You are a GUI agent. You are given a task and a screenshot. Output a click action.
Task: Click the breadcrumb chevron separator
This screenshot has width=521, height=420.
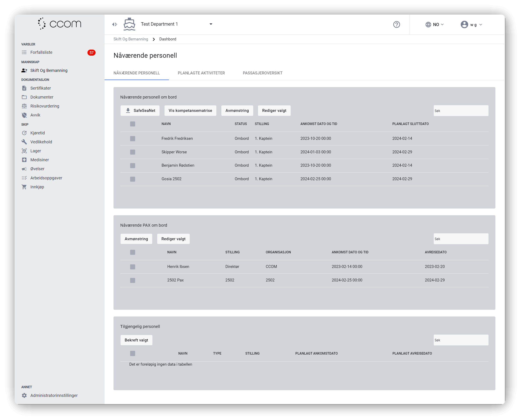(154, 39)
